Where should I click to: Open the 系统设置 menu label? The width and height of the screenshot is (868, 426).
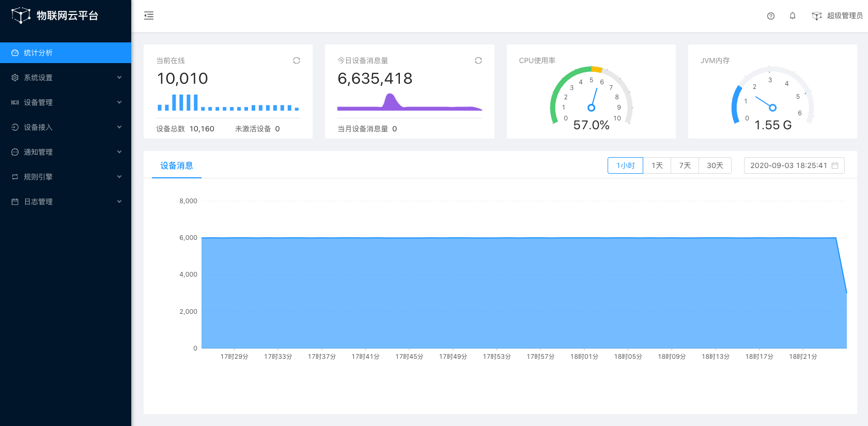[x=38, y=78]
